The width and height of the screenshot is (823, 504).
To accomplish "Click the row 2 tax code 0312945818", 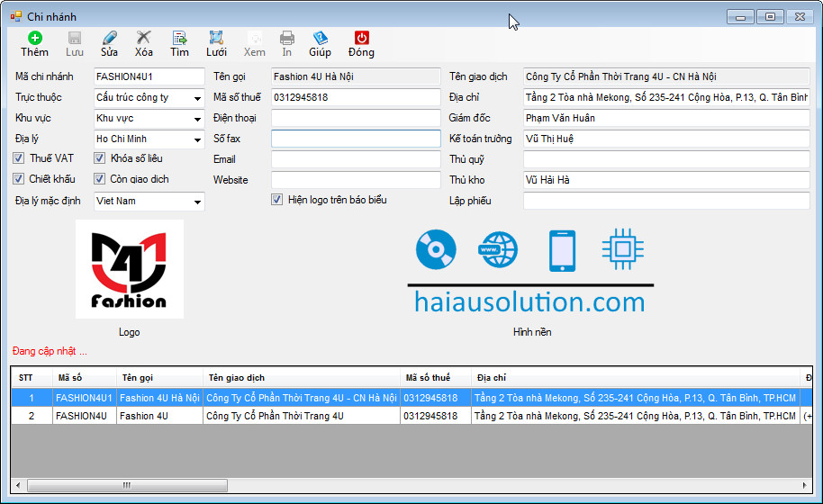I will [436, 416].
